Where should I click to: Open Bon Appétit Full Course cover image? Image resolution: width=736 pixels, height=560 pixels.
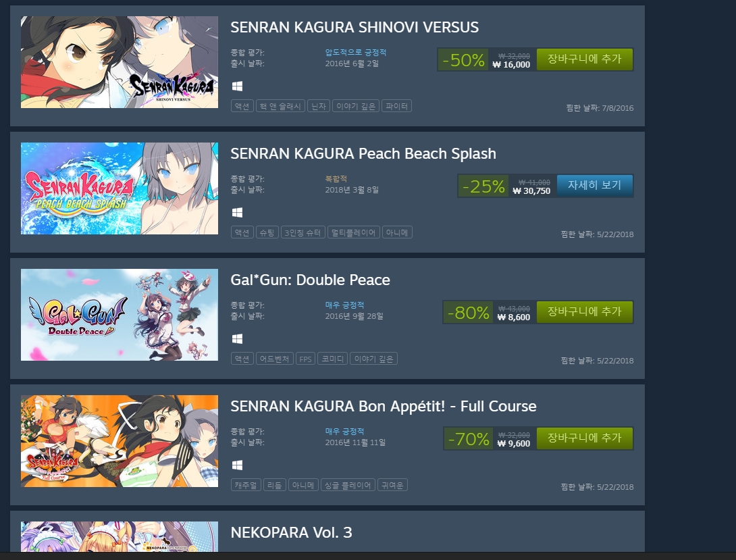click(120, 440)
